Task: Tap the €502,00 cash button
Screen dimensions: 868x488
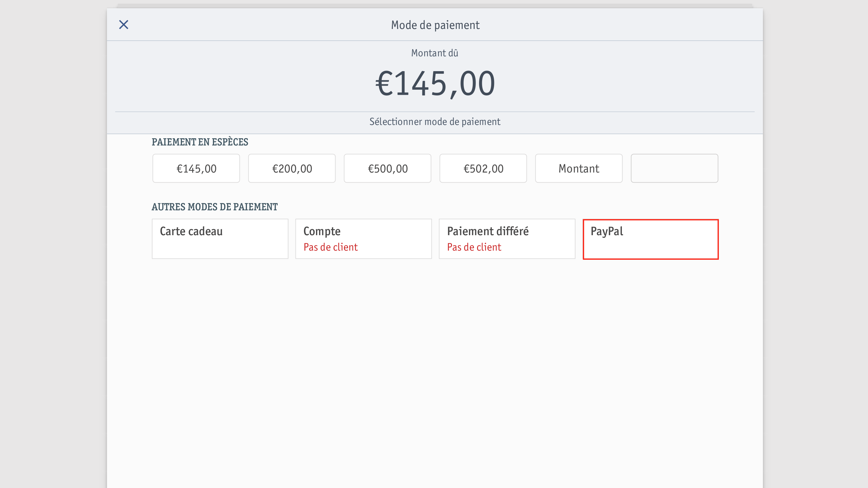Action: point(483,168)
